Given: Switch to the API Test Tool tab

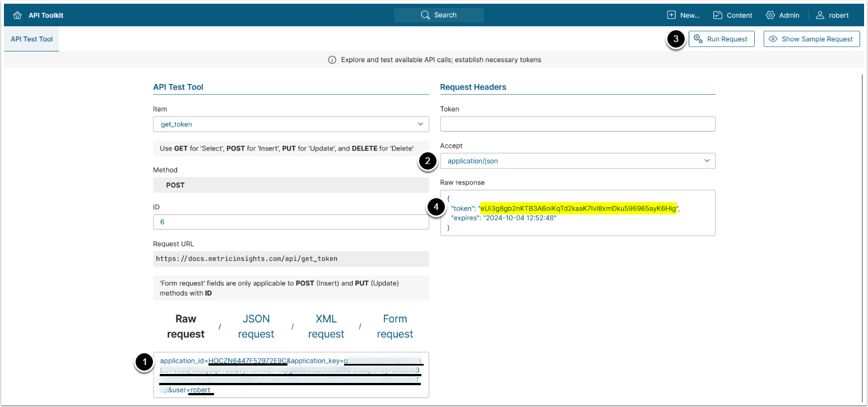Looking at the screenshot, I should pos(31,39).
